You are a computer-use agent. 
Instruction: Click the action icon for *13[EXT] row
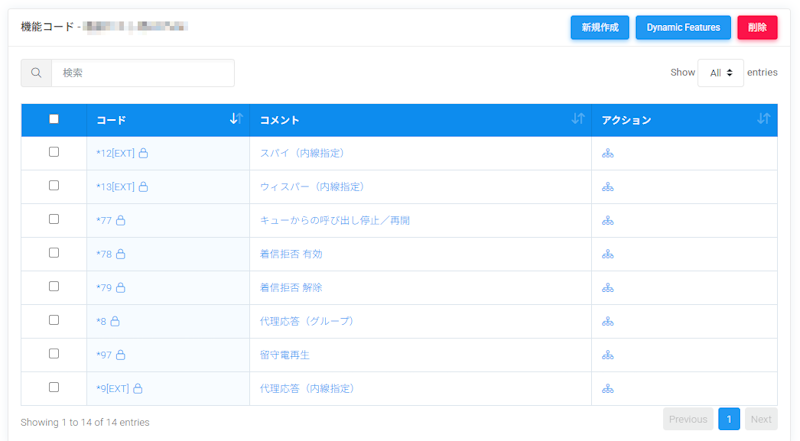coord(607,187)
